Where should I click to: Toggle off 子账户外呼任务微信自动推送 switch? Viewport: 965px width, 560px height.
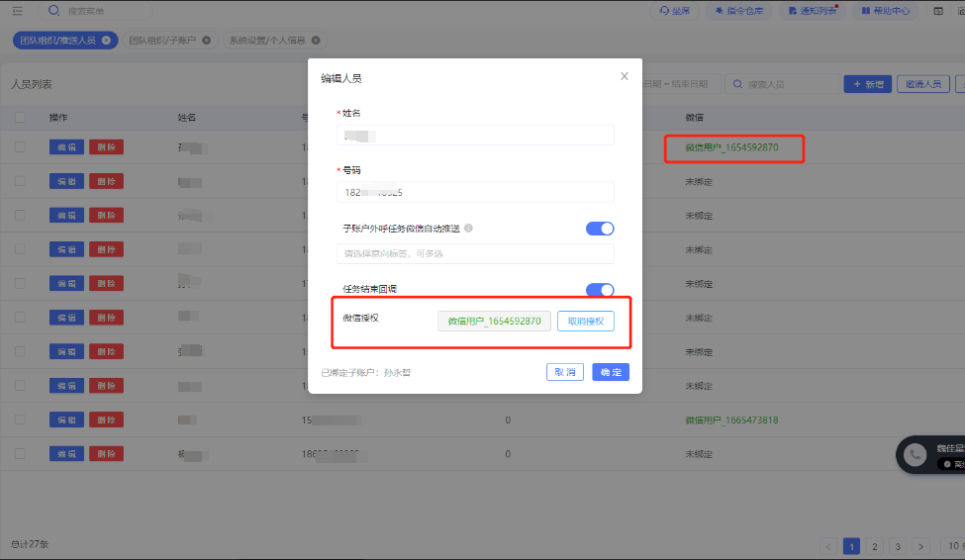pos(600,229)
